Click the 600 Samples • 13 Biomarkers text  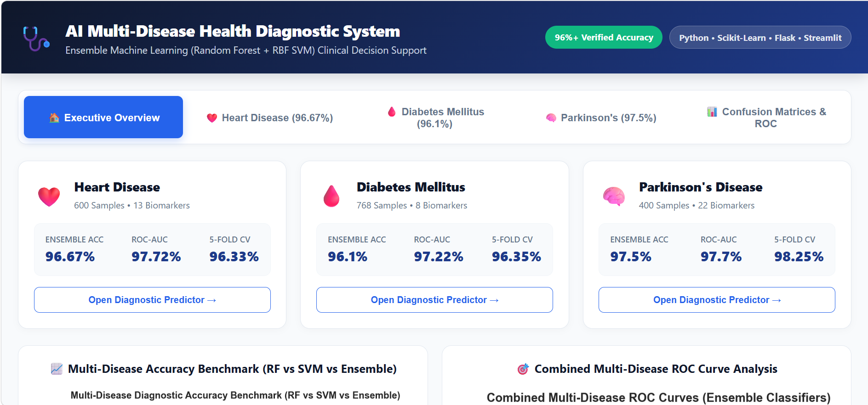132,205
